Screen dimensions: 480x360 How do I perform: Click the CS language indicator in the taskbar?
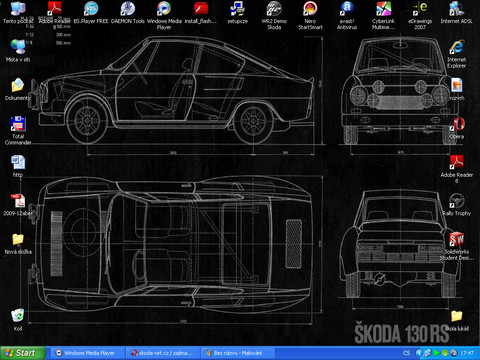pyautogui.click(x=406, y=353)
